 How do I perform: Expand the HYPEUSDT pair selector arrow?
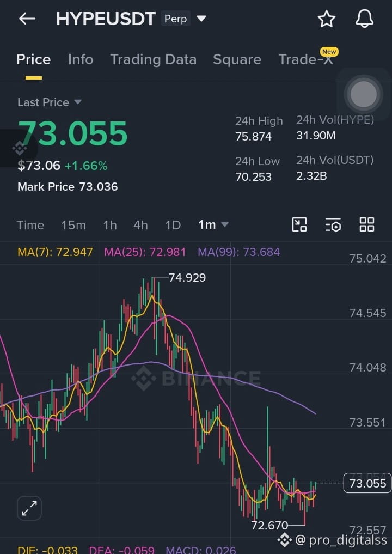coord(201,19)
